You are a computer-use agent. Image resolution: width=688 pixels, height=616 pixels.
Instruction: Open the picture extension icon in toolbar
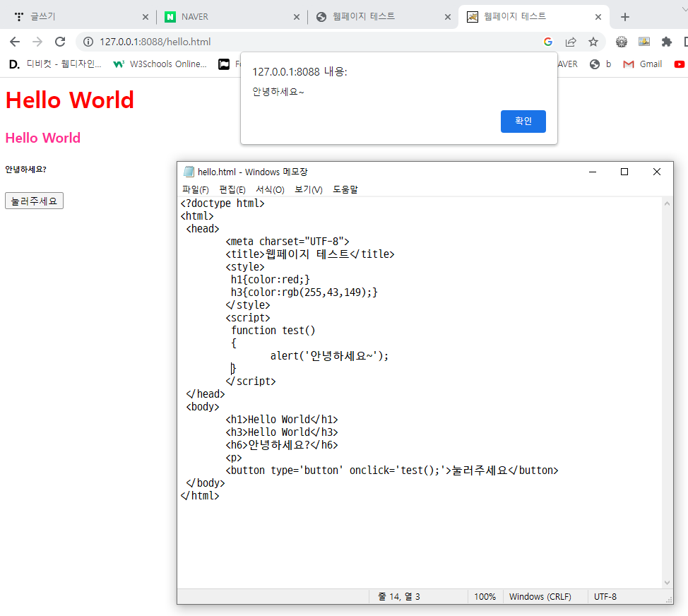click(644, 42)
